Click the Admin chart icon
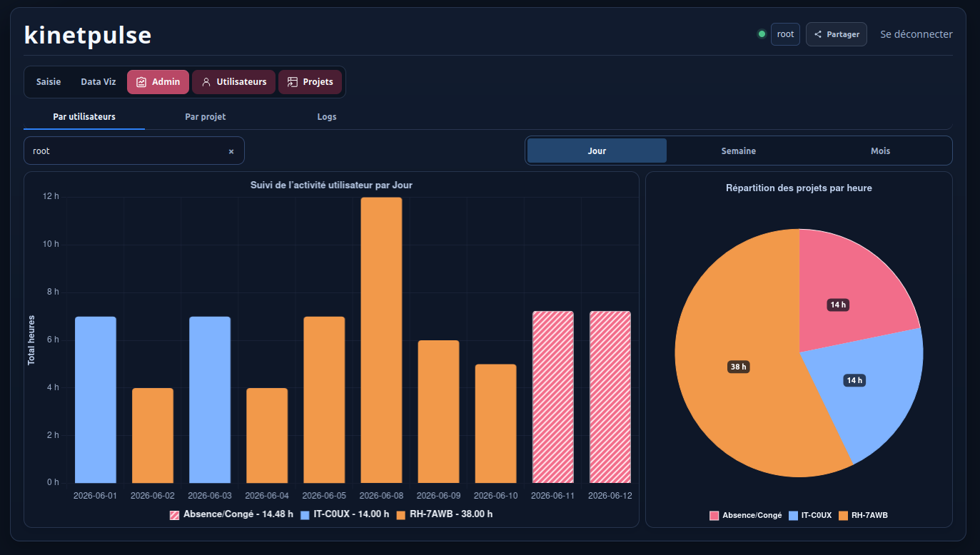Image resolution: width=980 pixels, height=555 pixels. tap(141, 82)
